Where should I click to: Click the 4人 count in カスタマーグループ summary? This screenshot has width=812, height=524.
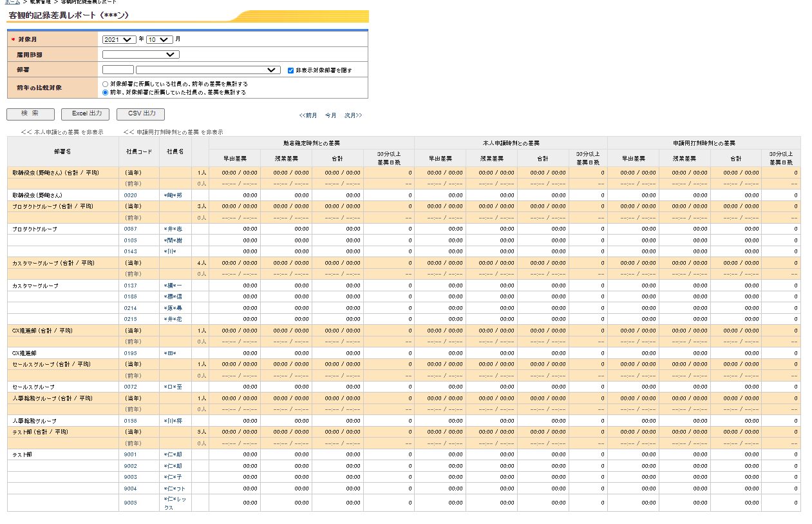pyautogui.click(x=202, y=263)
